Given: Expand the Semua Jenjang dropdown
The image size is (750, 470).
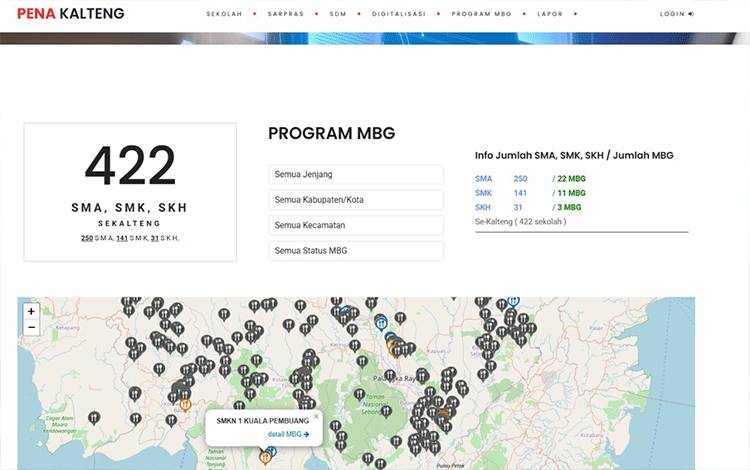Looking at the screenshot, I should pos(356,175).
